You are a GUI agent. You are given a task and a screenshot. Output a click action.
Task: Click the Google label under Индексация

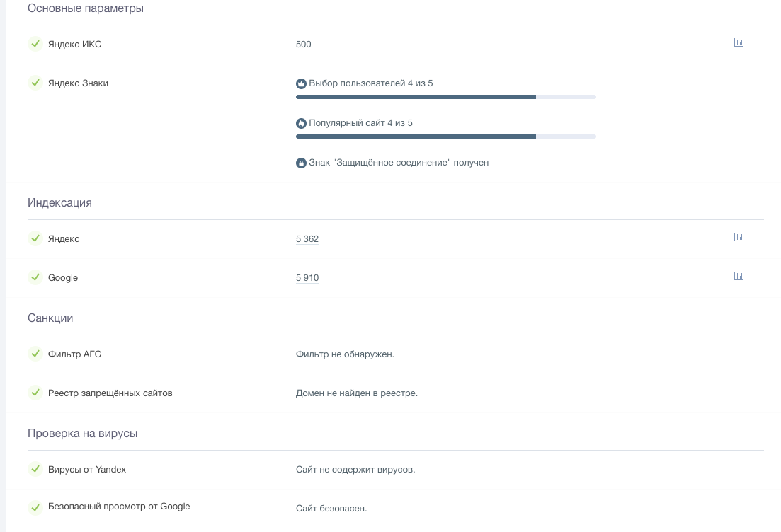point(63,278)
